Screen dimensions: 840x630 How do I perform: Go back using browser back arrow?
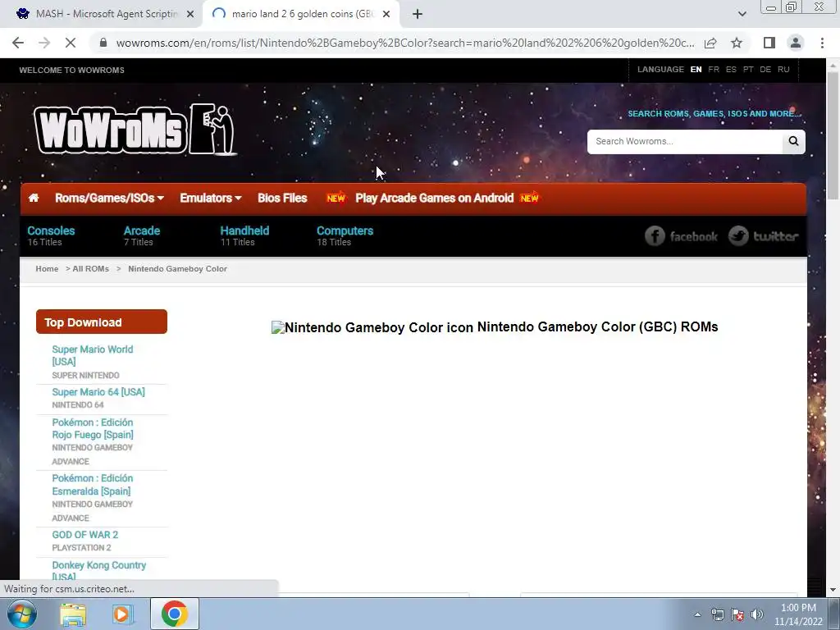(18, 43)
